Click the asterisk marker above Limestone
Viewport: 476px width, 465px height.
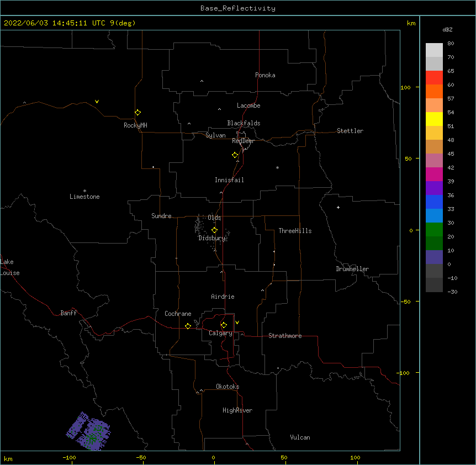(84, 191)
